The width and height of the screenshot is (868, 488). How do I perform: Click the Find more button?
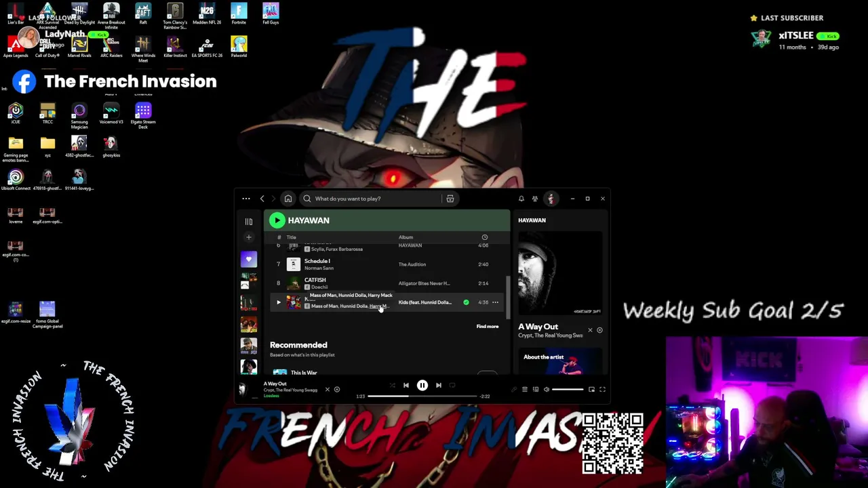pyautogui.click(x=487, y=327)
